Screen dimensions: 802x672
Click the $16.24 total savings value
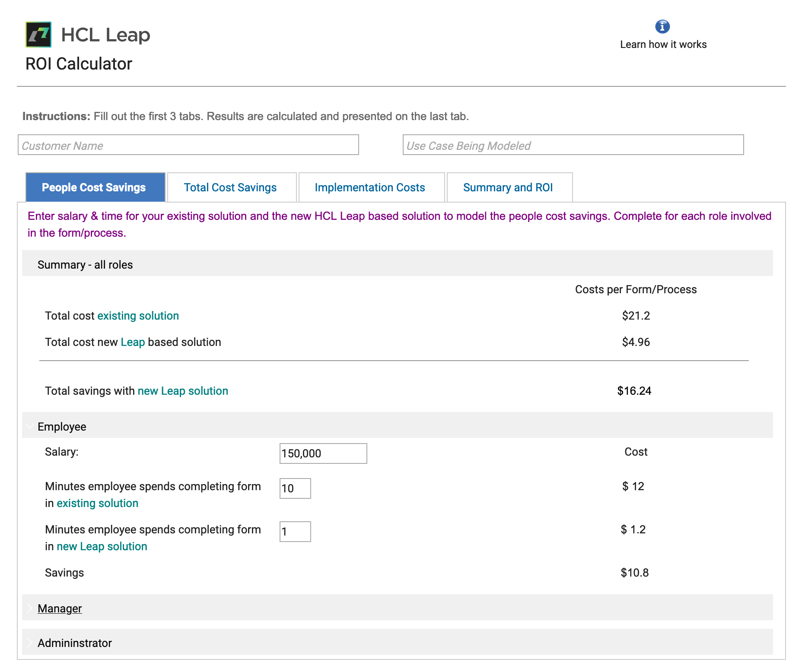634,391
